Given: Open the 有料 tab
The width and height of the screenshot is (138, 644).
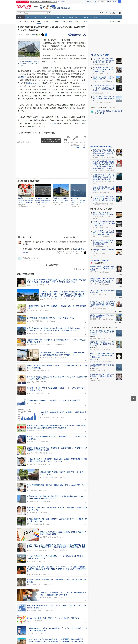Looking at the screenshot, I should (95, 17).
